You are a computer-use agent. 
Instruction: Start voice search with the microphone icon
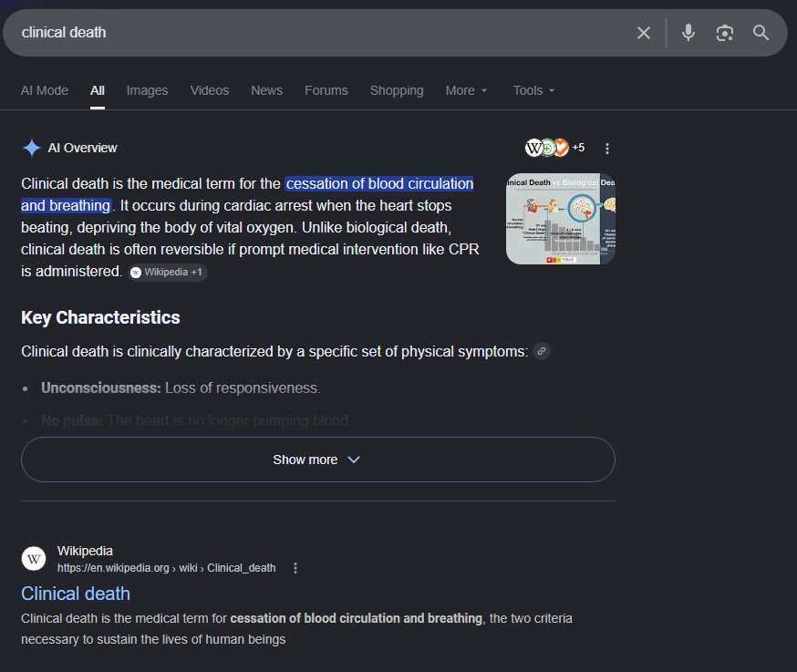(688, 33)
